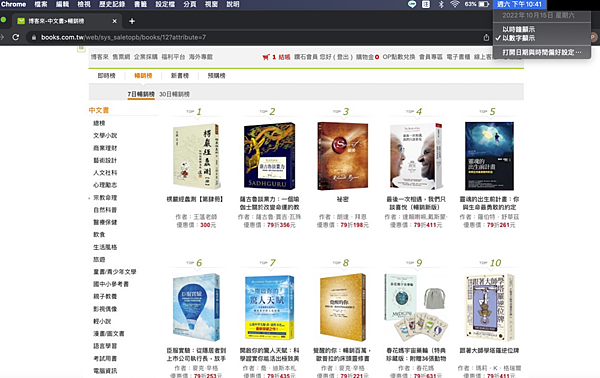Close the 博客來 browser tab
The height and width of the screenshot is (378, 600).
click(x=114, y=21)
